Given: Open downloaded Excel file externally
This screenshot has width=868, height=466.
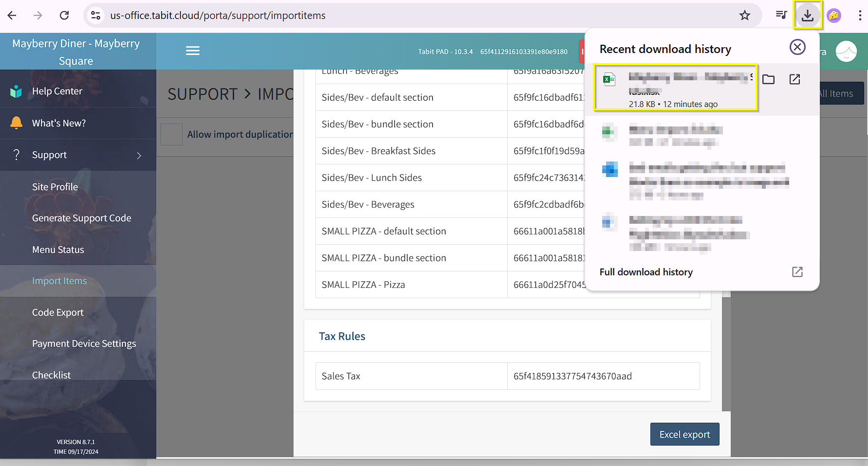Looking at the screenshot, I should click(794, 79).
